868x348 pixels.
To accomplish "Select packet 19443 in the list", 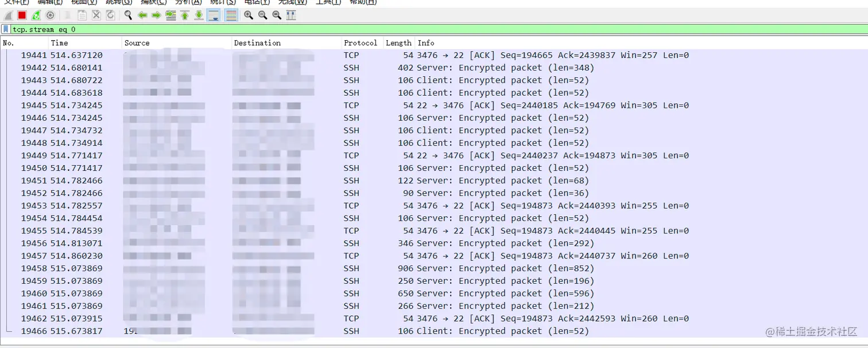I will [434, 80].
